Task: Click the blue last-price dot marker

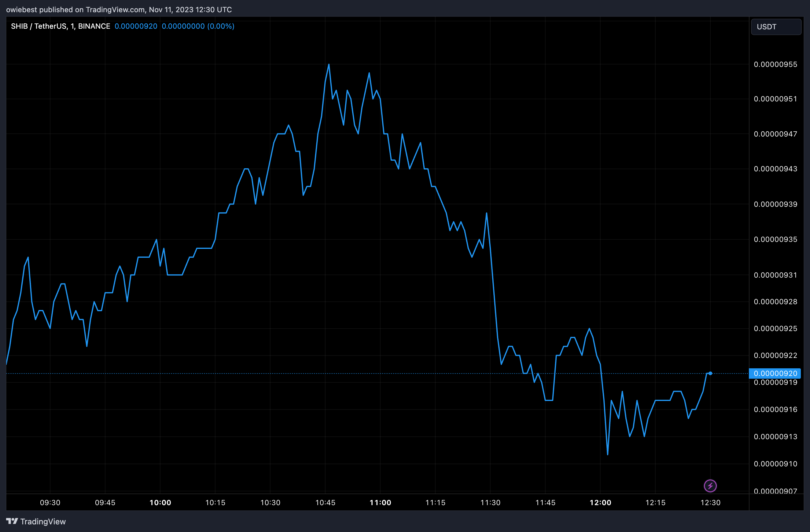Action: pos(710,373)
